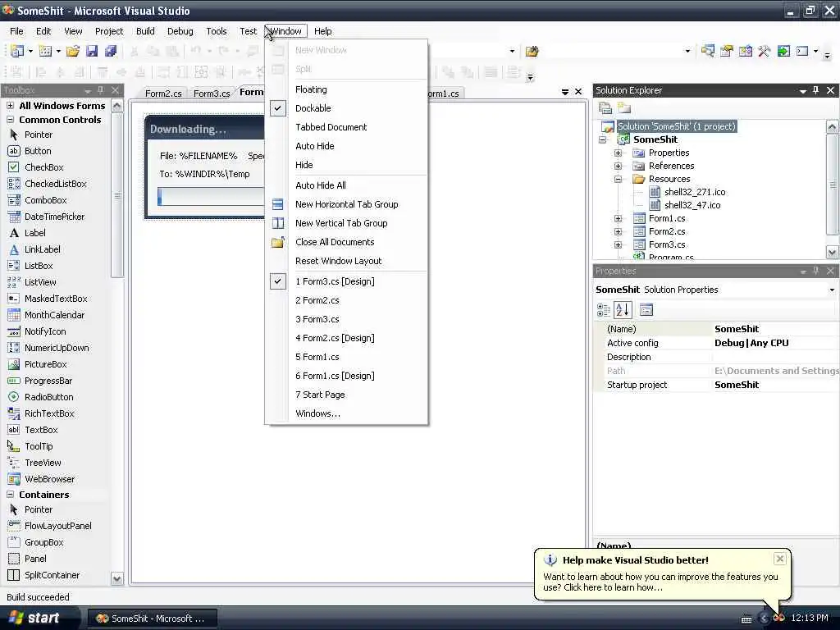Image resolution: width=840 pixels, height=630 pixels.
Task: Open the Debug menu
Action: point(180,31)
